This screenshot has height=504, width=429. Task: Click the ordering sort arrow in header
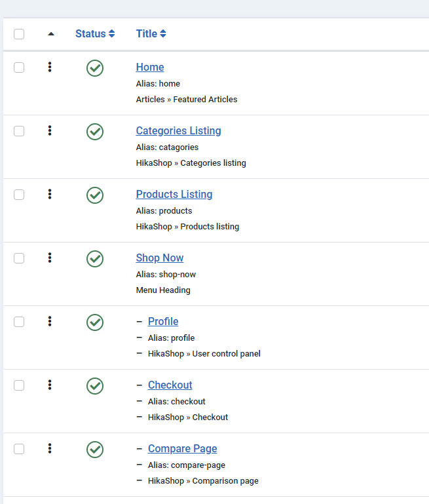coord(51,34)
